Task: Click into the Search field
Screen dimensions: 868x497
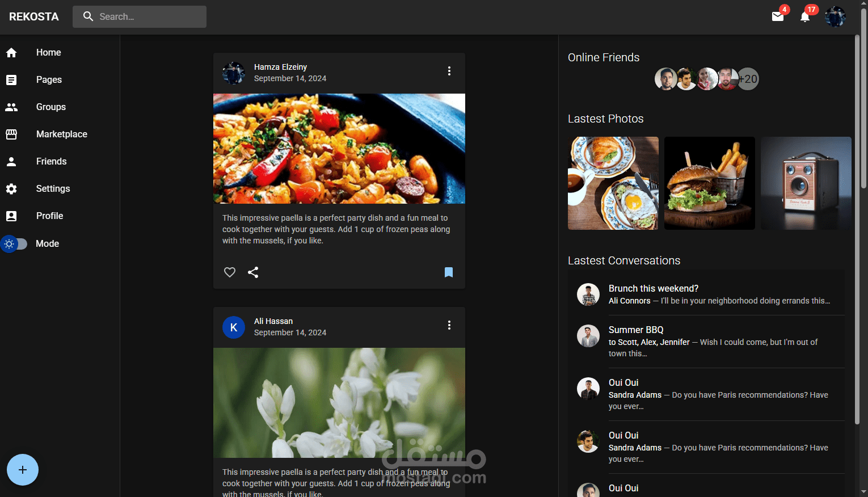Action: [140, 16]
